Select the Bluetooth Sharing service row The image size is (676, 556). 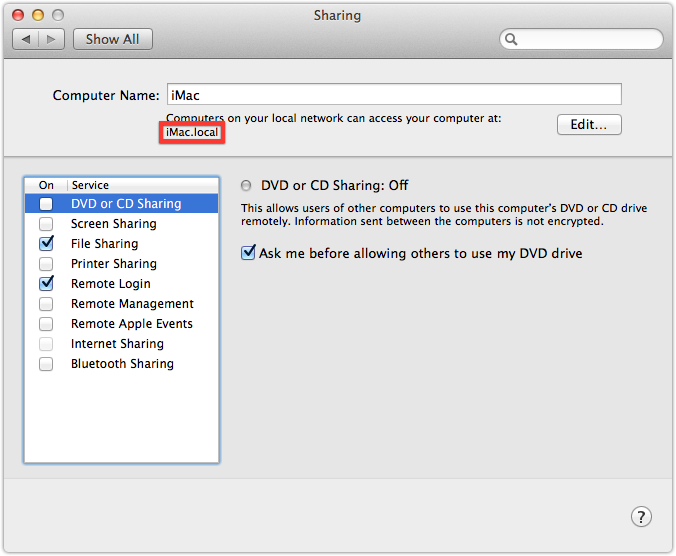(122, 364)
